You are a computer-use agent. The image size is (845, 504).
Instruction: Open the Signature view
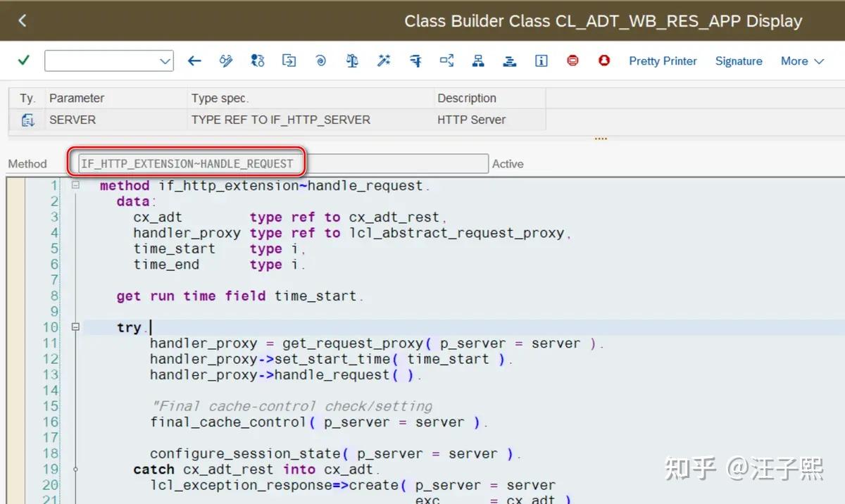tap(739, 61)
